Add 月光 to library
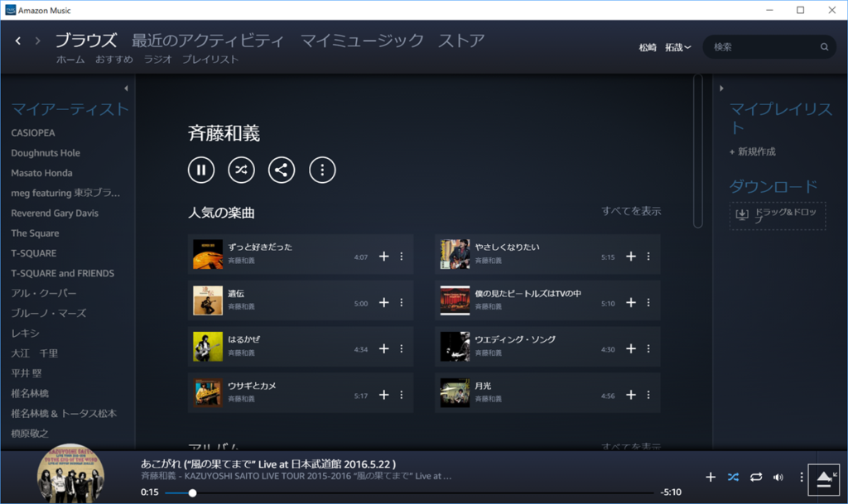The height and width of the screenshot is (504, 848). pyautogui.click(x=631, y=395)
